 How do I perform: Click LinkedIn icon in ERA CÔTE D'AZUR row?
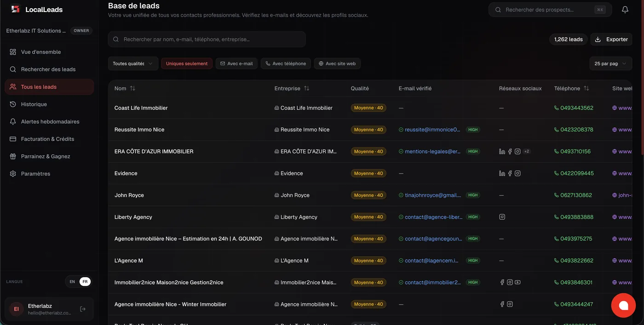[x=502, y=151]
